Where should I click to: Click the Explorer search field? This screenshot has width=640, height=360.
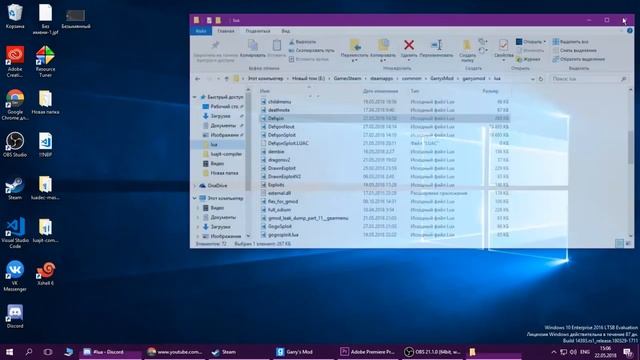pyautogui.click(x=589, y=79)
